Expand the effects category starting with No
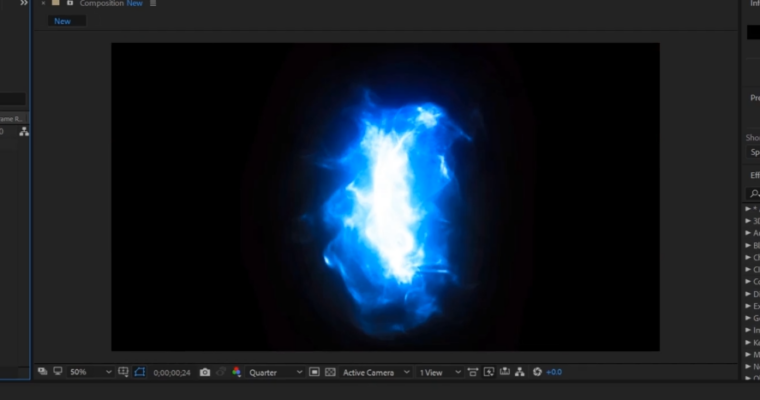 [748, 367]
